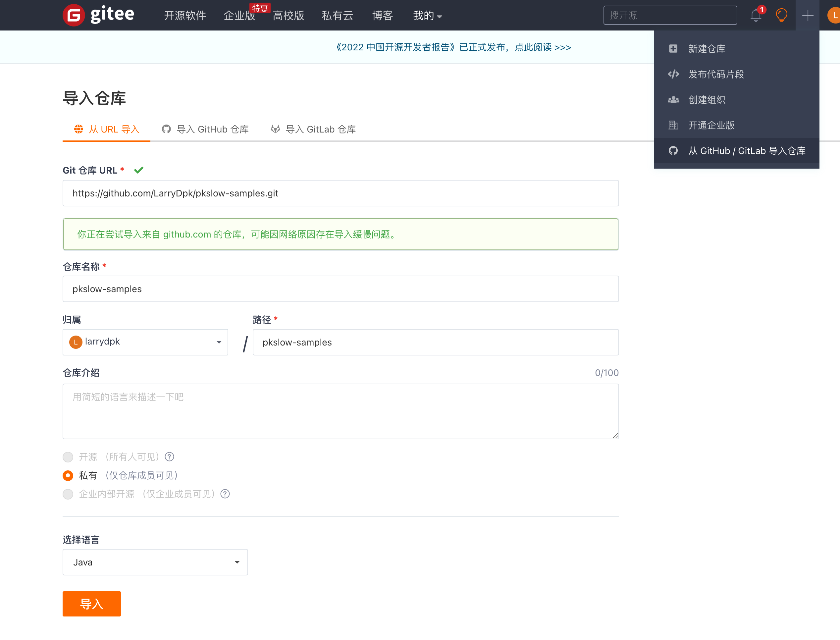
Task: Click the 0/100 character counter
Action: [x=606, y=373]
